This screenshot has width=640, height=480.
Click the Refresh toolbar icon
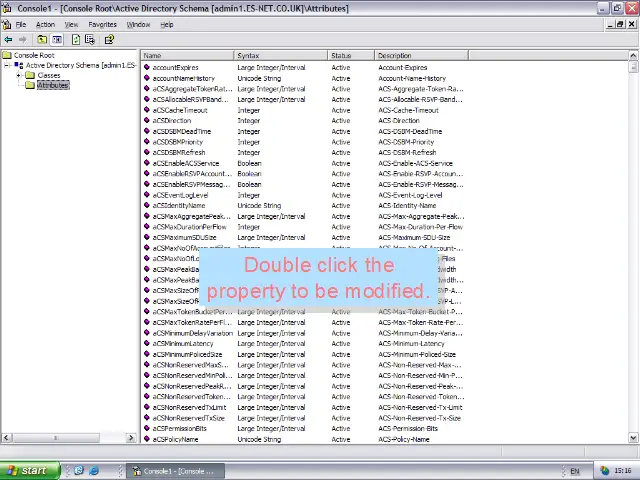[76, 40]
